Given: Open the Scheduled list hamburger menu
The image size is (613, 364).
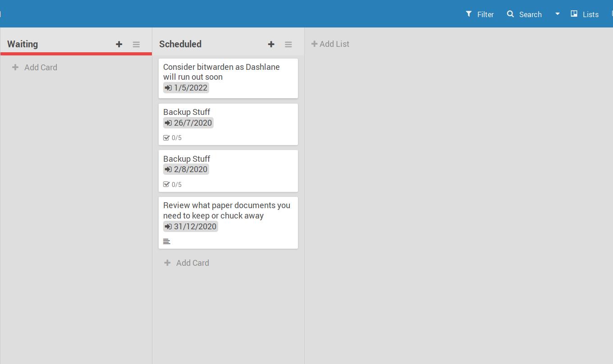Looking at the screenshot, I should point(288,44).
